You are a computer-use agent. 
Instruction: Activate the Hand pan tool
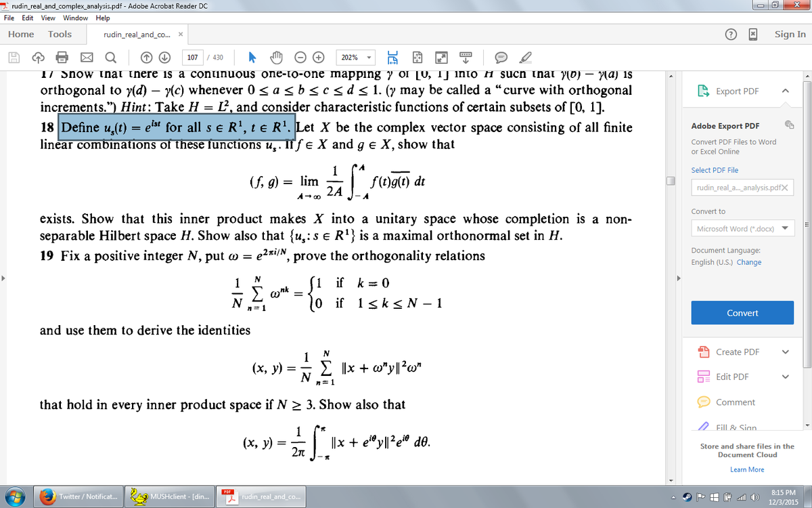click(x=276, y=58)
